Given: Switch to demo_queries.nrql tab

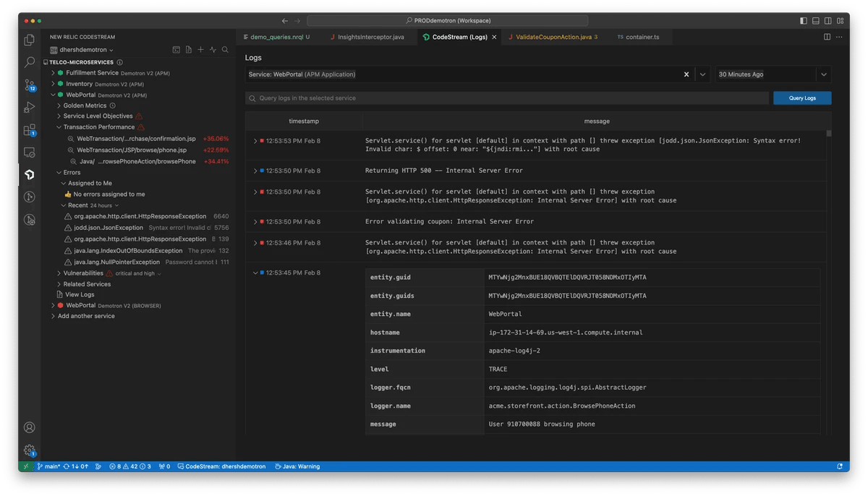Looking at the screenshot, I should click(276, 37).
